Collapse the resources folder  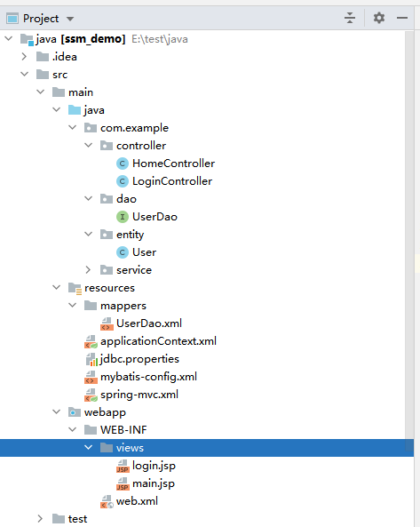57,287
